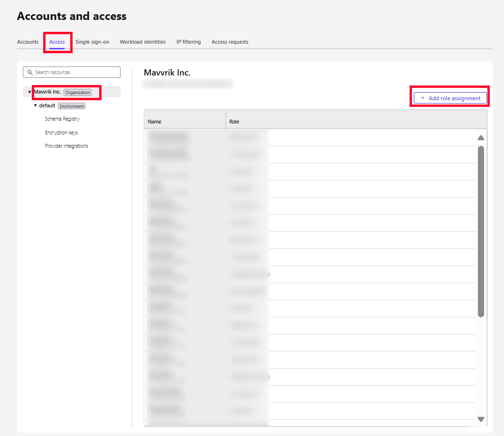Image resolution: width=504 pixels, height=436 pixels.
Task: Open the IP filtering tab
Action: (x=188, y=42)
